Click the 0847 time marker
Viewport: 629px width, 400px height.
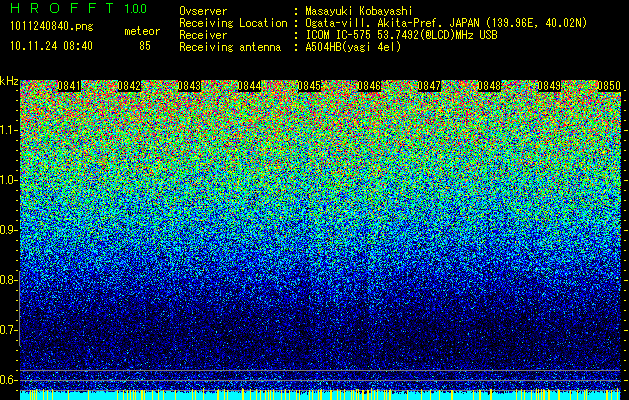[429, 86]
